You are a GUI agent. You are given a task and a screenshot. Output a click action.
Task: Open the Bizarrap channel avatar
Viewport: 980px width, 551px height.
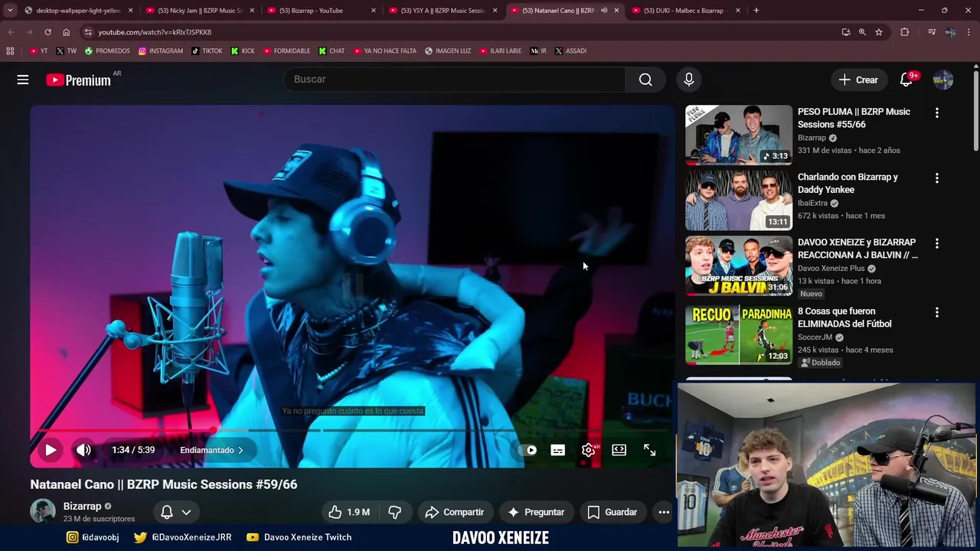click(43, 511)
